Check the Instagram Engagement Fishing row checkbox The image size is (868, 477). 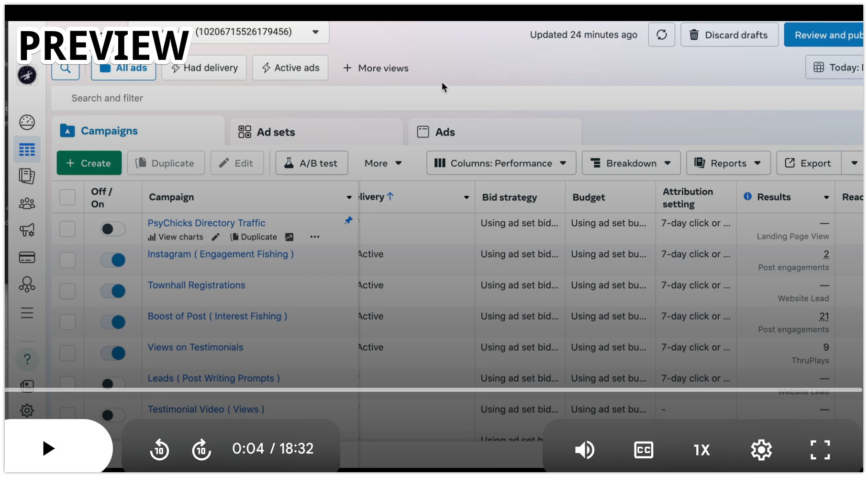[67, 260]
